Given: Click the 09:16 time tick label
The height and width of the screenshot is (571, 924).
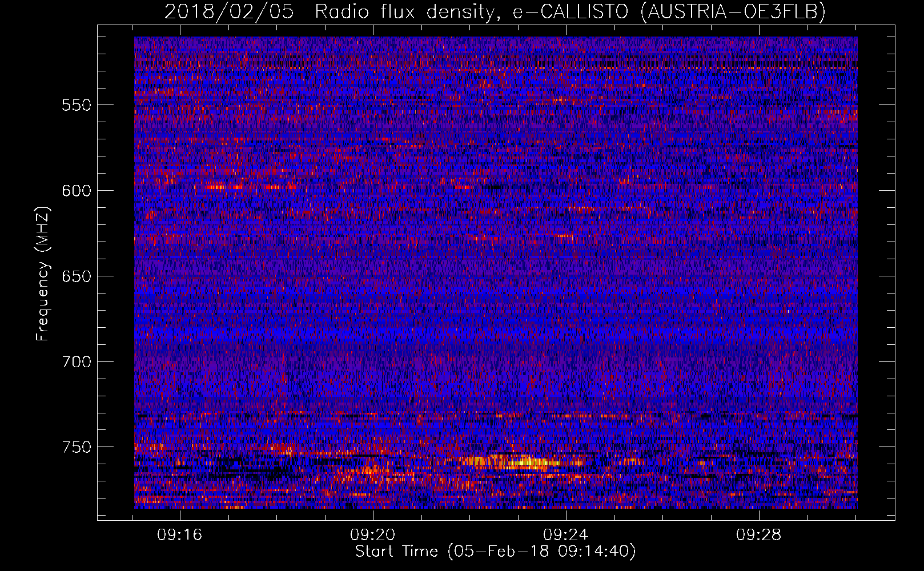Looking at the screenshot, I should (180, 535).
